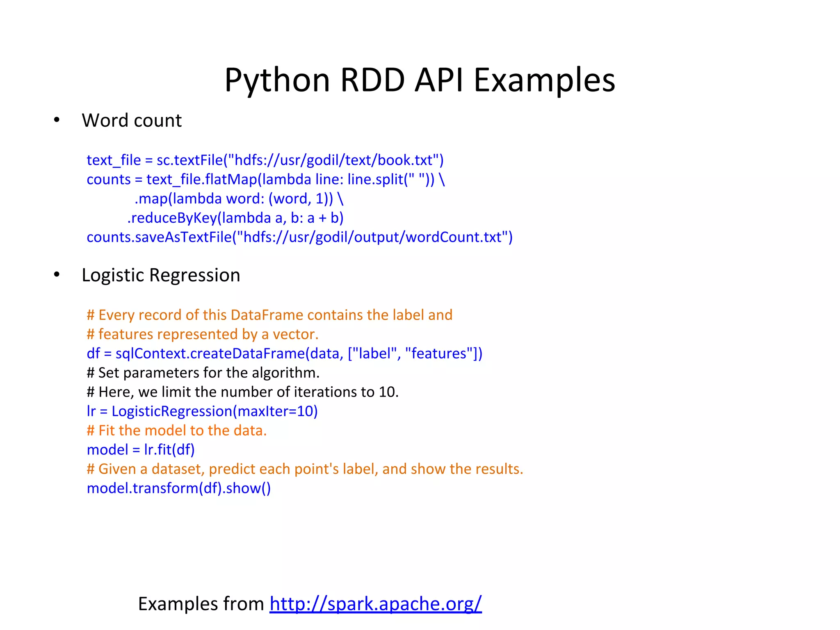
Task: Click the 'Fit the model to the data' comment
Action: (x=177, y=431)
